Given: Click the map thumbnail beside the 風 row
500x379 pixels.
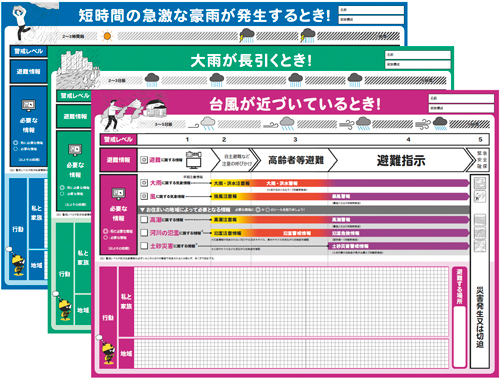Looking at the screenshot, I should (x=480, y=197).
